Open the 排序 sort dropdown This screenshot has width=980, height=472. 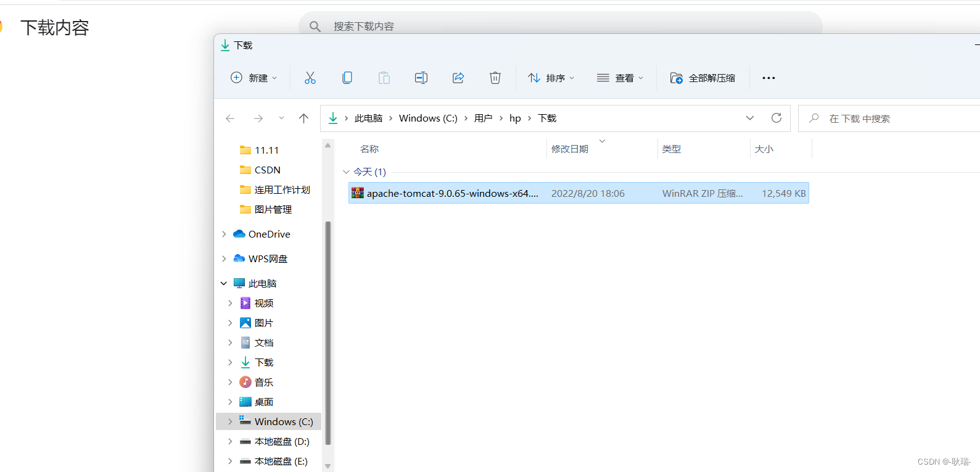coord(551,78)
